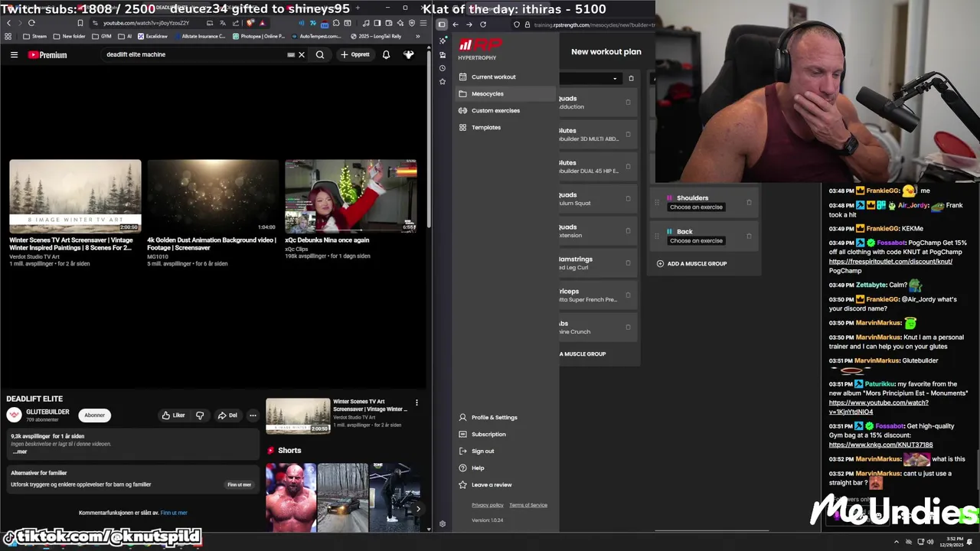
Task: Open the Excalidraw bookmark
Action: pos(153,36)
